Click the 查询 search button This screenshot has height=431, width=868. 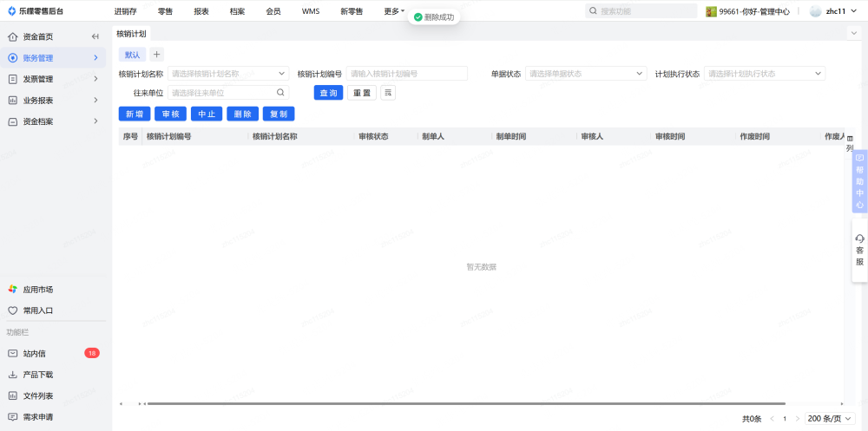tap(328, 93)
